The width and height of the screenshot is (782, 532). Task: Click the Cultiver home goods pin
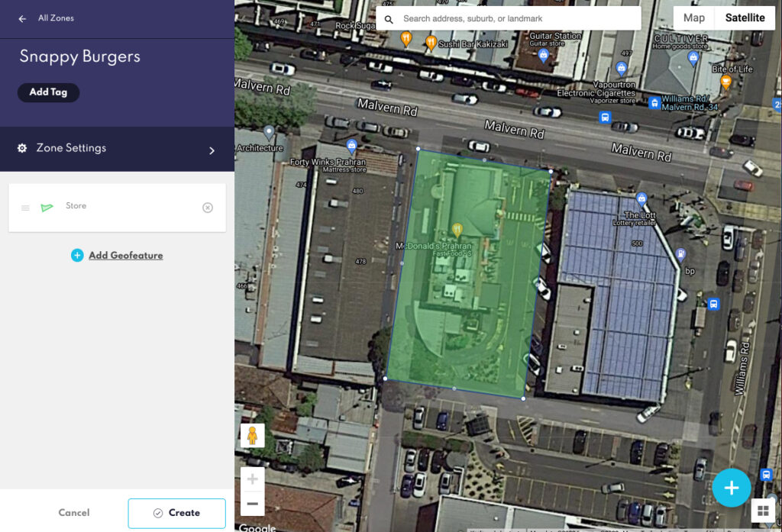tap(693, 58)
